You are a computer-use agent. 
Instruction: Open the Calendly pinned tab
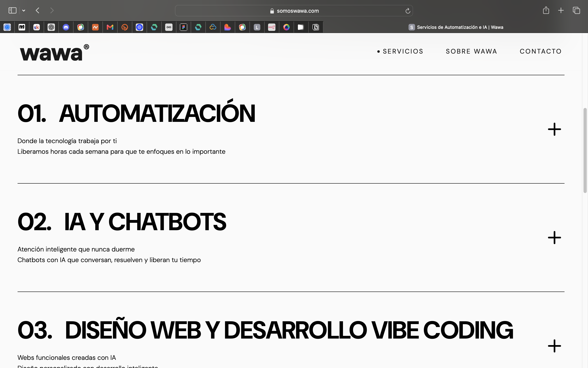(7, 27)
